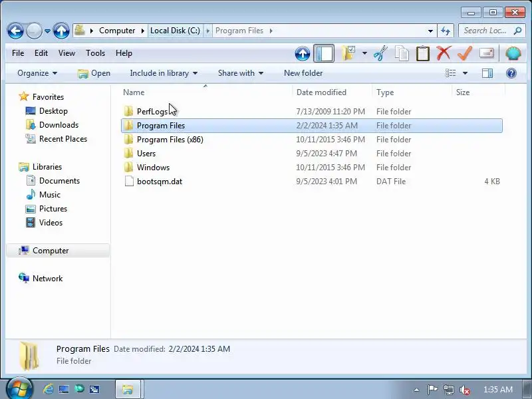Click the Change your view icon
Screen dimensions: 532x399
[x=451, y=73]
